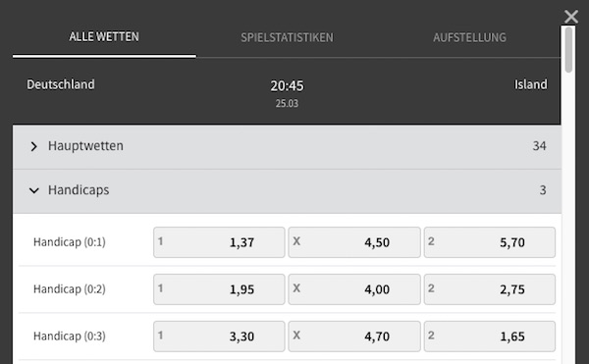Click the vertical scrollbar thumb
589x364 pixels.
point(568,49)
